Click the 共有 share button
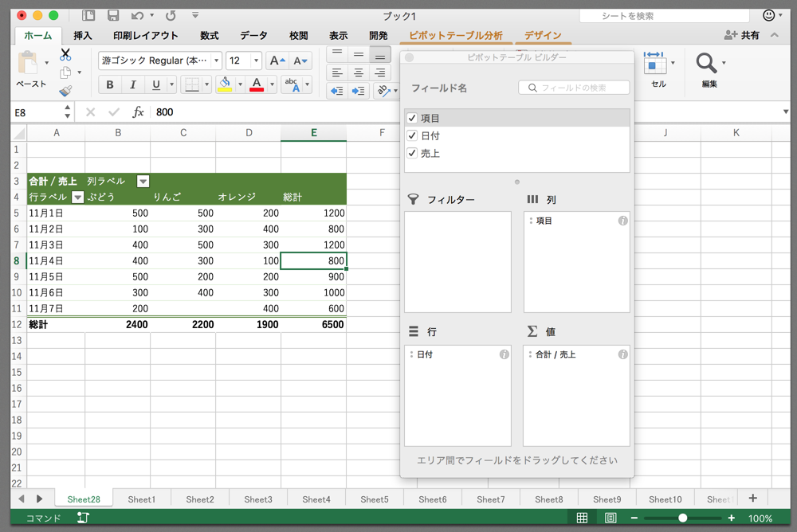 click(741, 35)
